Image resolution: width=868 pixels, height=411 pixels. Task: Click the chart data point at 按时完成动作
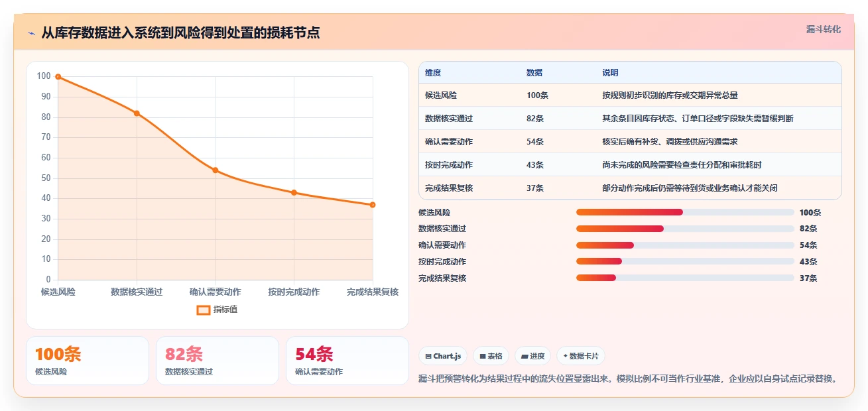tap(294, 193)
